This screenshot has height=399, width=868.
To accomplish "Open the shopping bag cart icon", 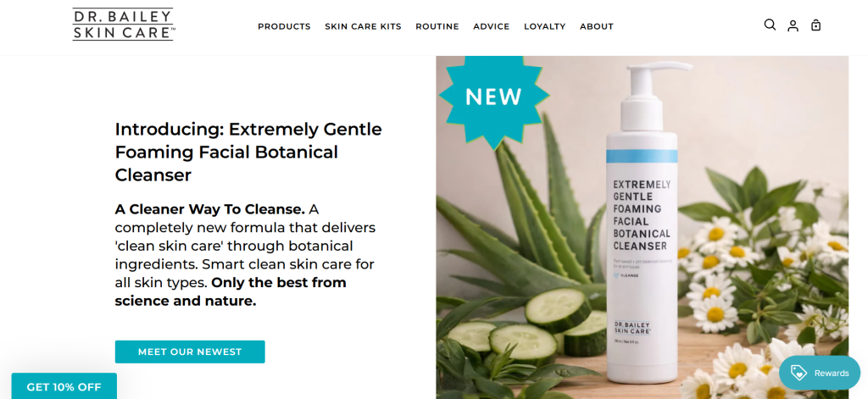I will 815,25.
